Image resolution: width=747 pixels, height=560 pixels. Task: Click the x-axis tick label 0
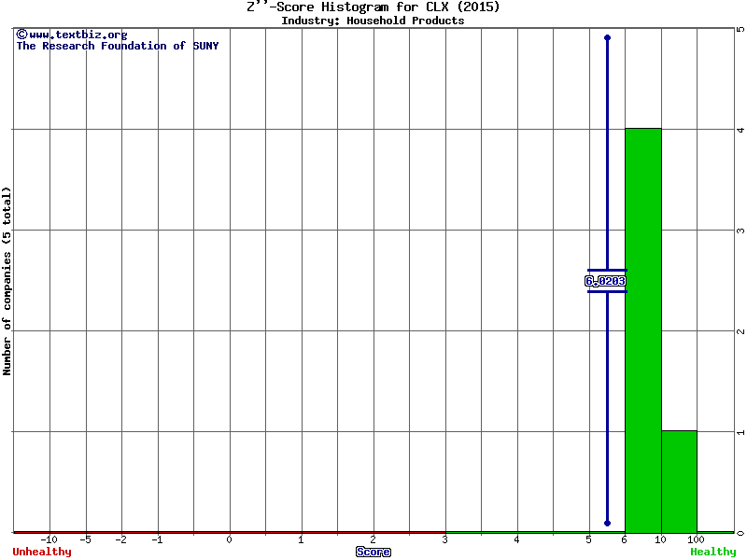(229, 539)
